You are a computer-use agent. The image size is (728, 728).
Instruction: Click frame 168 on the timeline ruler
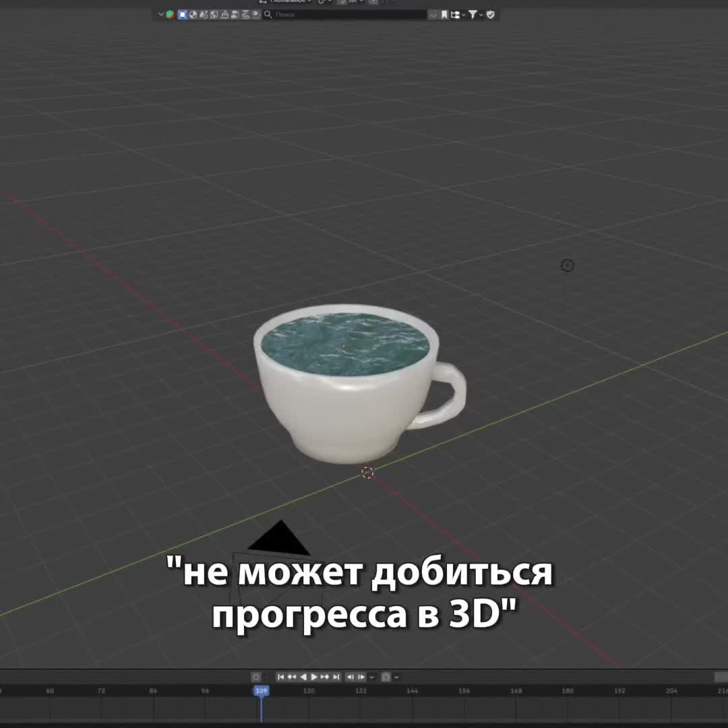tap(516, 691)
